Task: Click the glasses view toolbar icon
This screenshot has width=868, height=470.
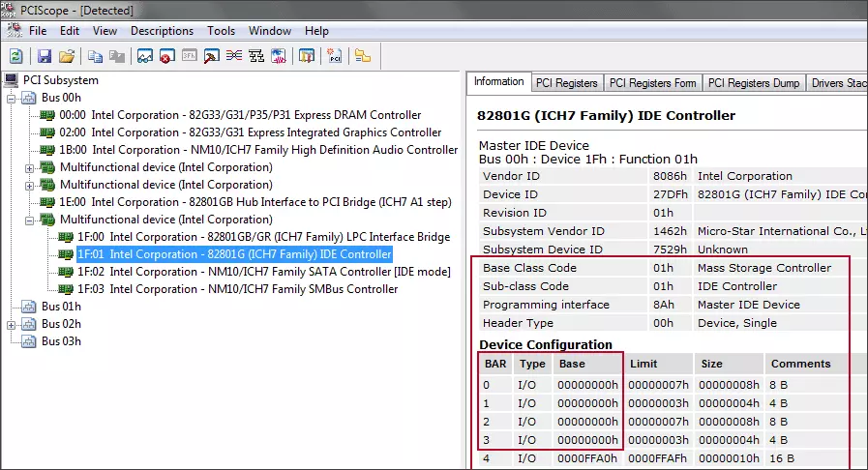Action: pos(145,56)
